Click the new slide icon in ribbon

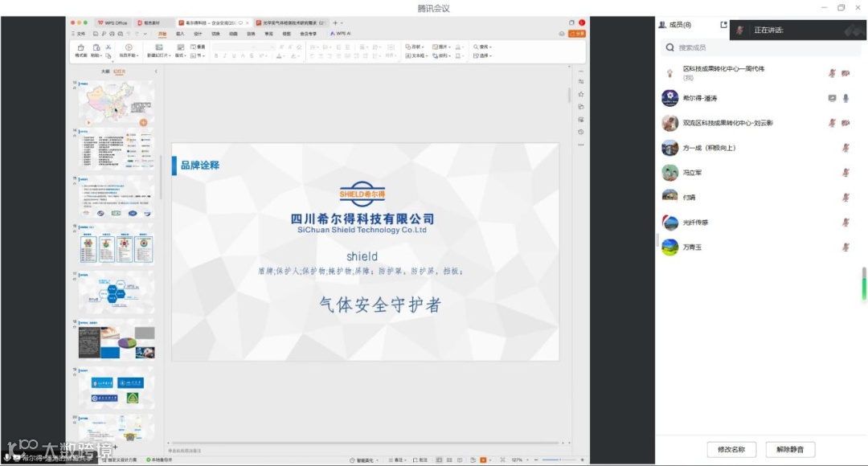159,47
